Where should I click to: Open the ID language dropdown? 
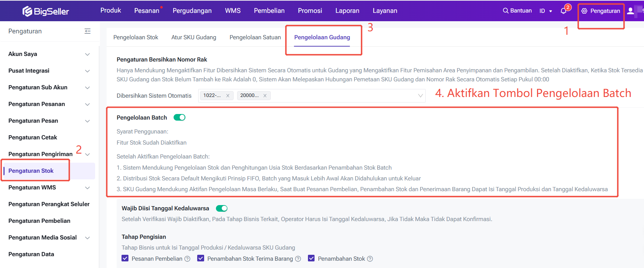click(x=545, y=11)
